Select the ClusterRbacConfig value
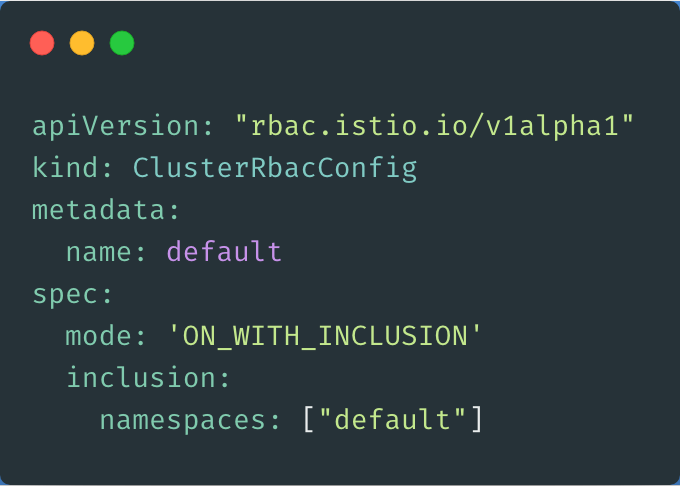The width and height of the screenshot is (680, 486). point(275,168)
